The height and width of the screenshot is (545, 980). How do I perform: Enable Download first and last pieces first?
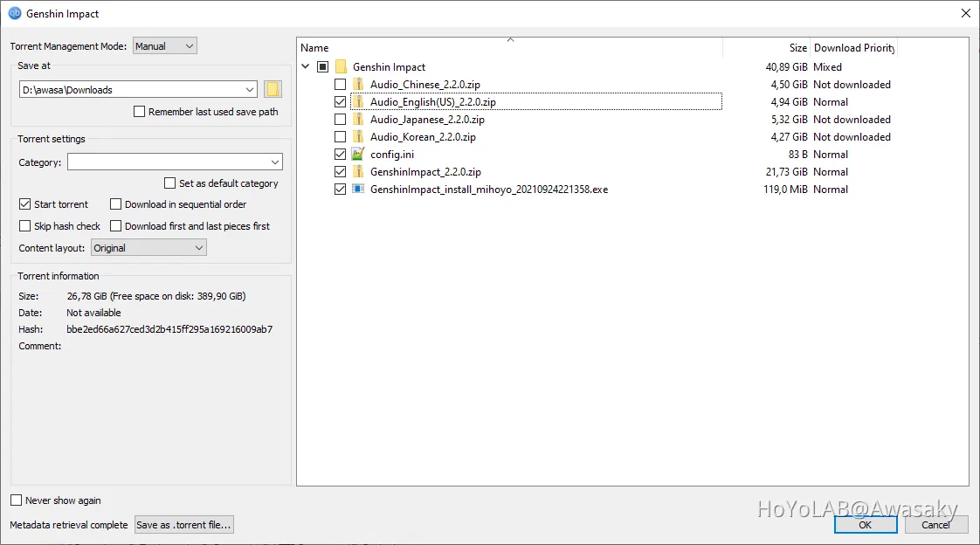(x=115, y=226)
